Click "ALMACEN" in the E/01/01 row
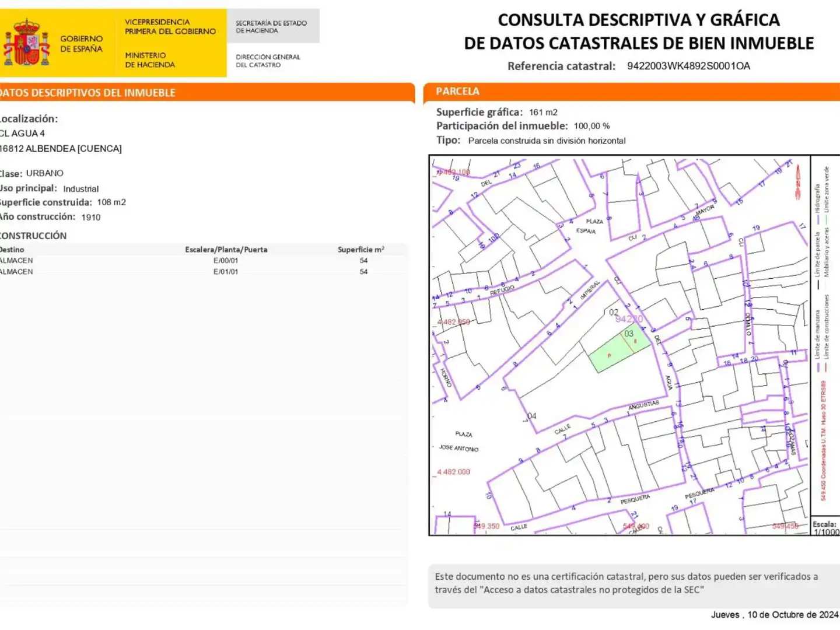 [16, 272]
